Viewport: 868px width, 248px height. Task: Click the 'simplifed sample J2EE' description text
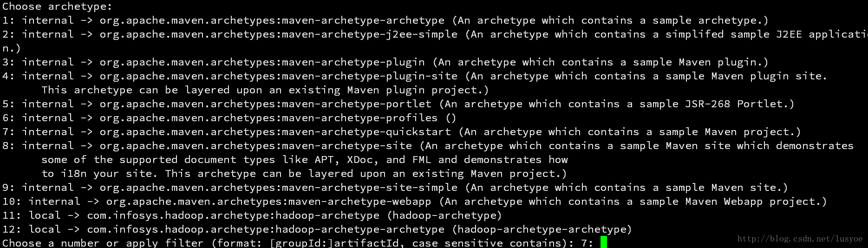coord(734,34)
